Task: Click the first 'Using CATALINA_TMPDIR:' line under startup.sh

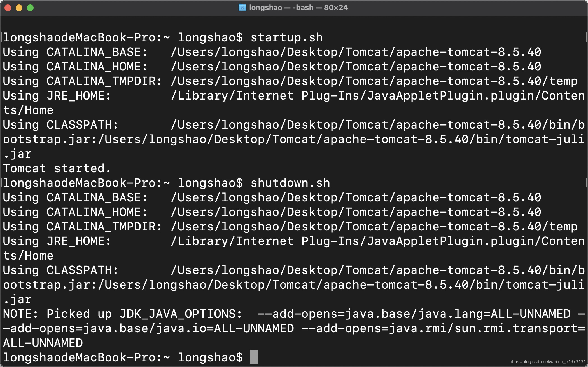Action: click(290, 81)
